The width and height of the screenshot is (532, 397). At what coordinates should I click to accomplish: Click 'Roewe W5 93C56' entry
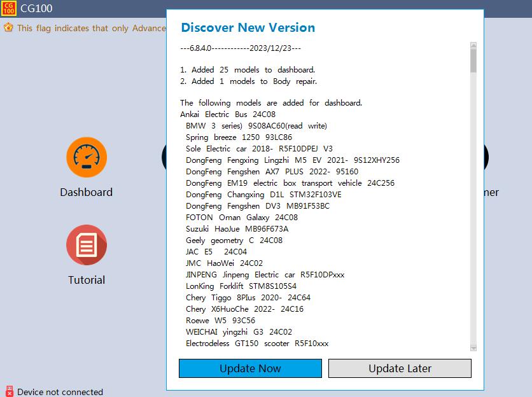point(220,321)
